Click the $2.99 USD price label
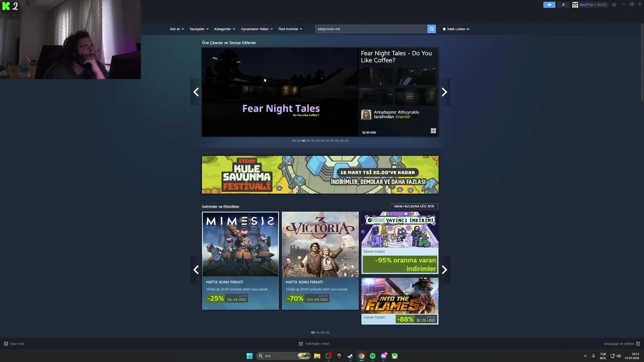Image resolution: width=644 pixels, height=362 pixels. tap(369, 133)
